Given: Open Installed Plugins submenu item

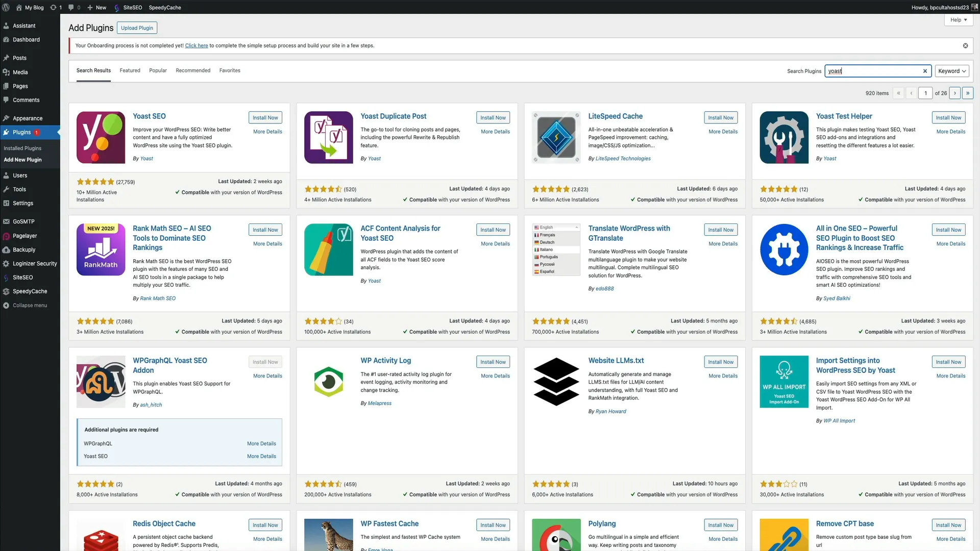Looking at the screenshot, I should pos(22,148).
